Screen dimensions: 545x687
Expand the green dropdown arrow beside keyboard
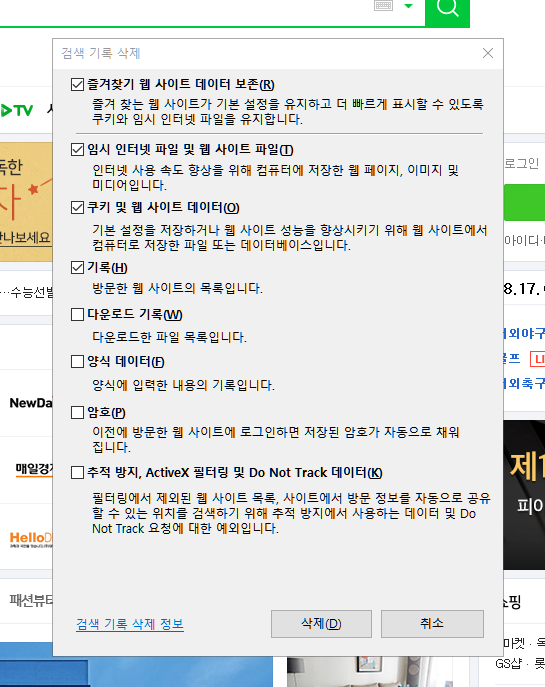408,6
